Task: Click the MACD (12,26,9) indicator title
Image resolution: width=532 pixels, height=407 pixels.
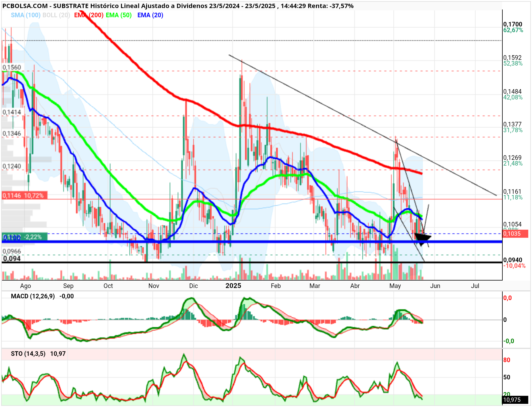Action: coord(33,296)
